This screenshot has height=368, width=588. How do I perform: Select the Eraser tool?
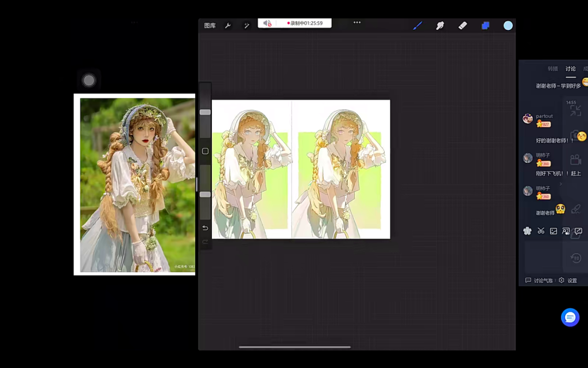[463, 25]
